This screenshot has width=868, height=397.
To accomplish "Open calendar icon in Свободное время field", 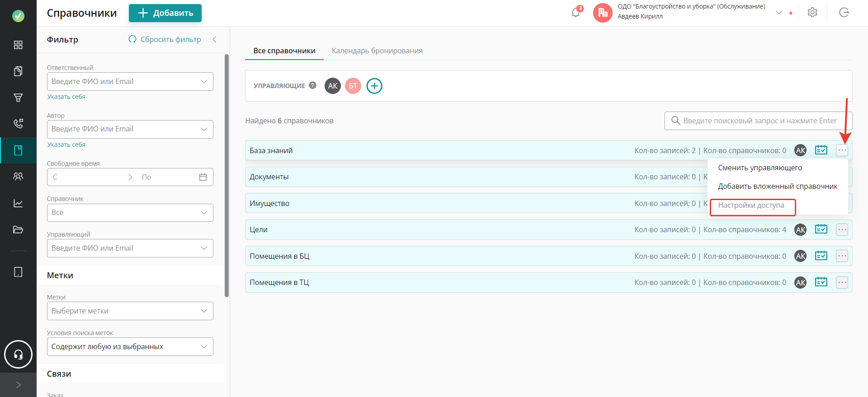I will point(203,177).
